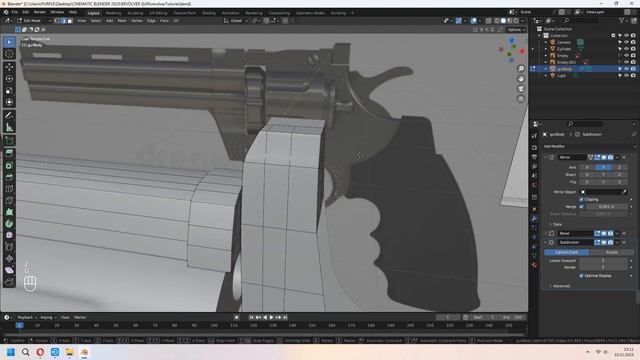
Task: Open the Add Modifier dropdown
Action: (x=590, y=146)
